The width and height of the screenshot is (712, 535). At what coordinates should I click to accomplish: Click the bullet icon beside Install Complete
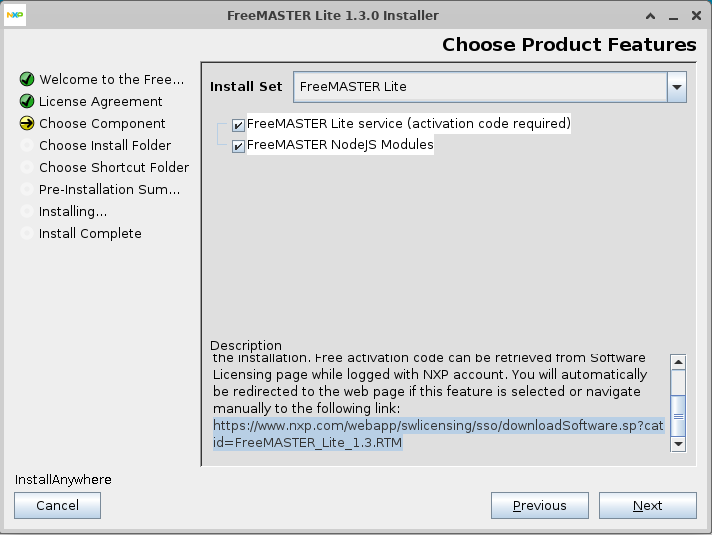(27, 234)
